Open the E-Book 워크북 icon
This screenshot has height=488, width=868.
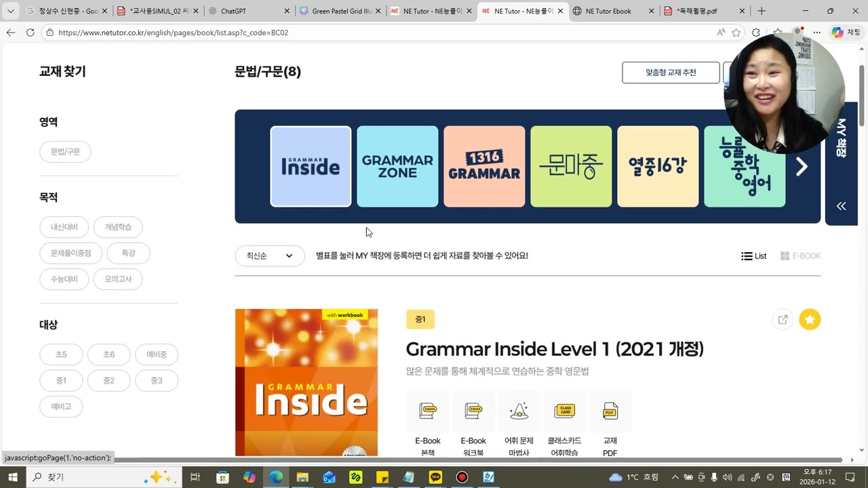click(473, 411)
